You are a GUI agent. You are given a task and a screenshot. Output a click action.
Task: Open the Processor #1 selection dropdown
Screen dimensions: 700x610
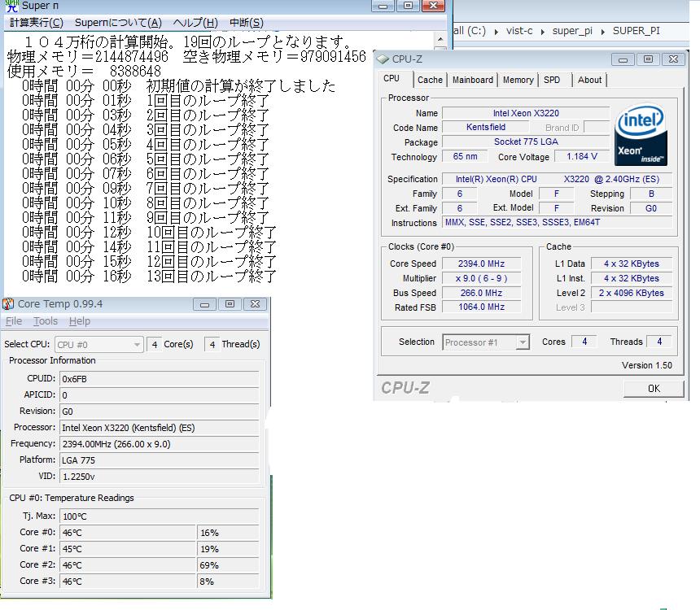486,342
